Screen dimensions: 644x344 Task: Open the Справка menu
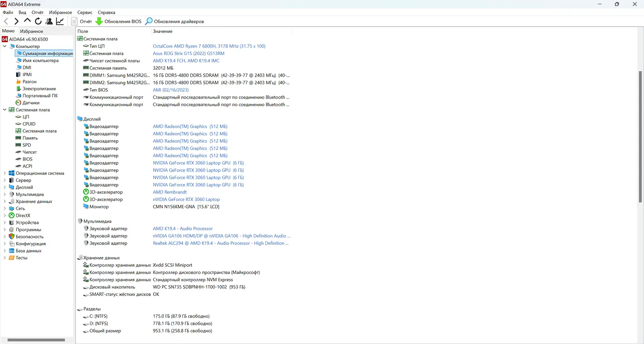click(x=106, y=13)
